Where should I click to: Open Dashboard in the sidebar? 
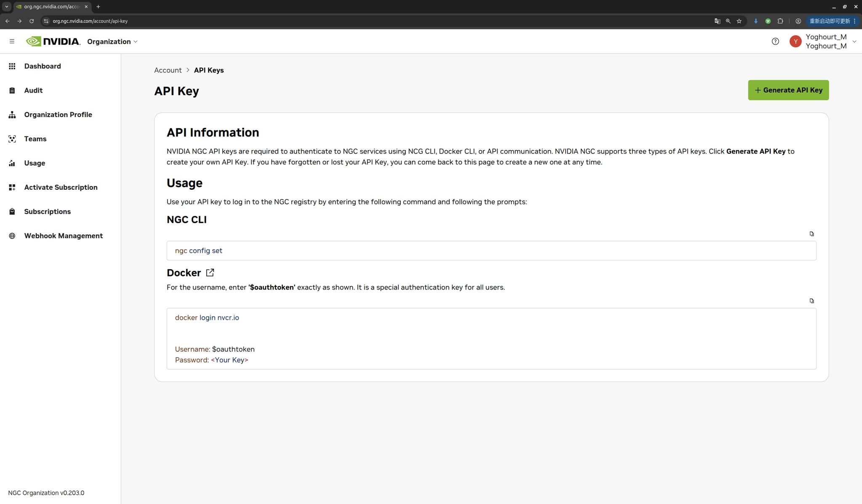[43, 66]
